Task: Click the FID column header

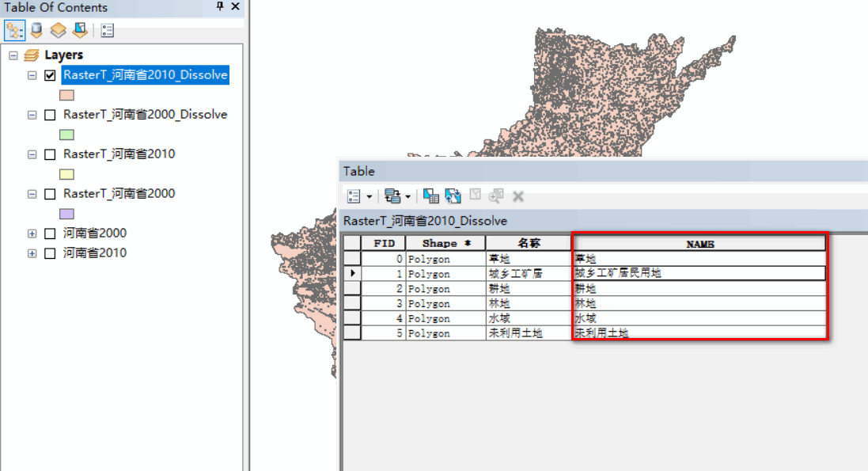Action: [383, 243]
